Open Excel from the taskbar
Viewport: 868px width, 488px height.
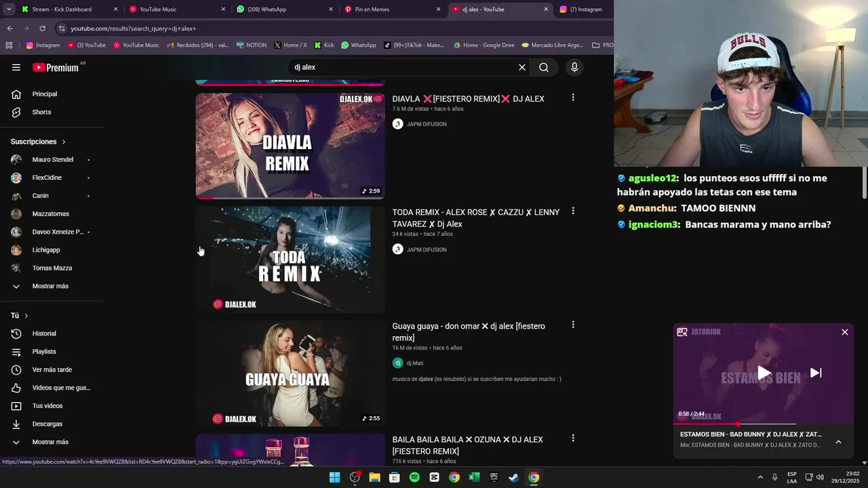(474, 477)
